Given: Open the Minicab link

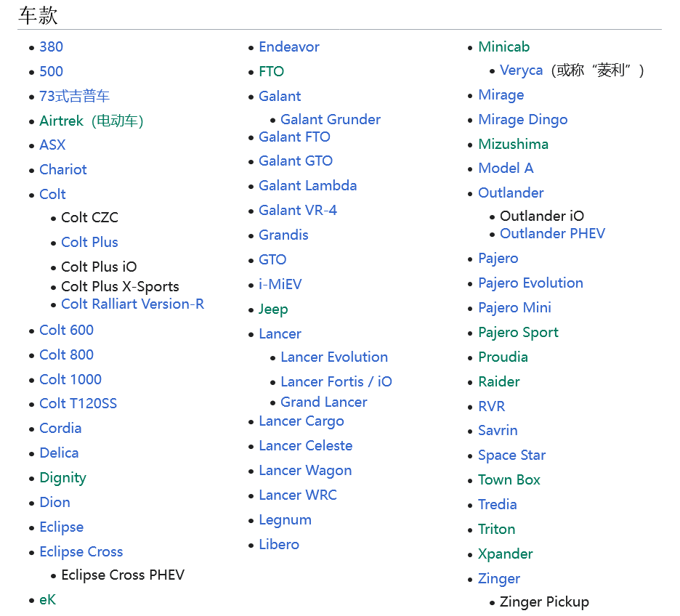Looking at the screenshot, I should pyautogui.click(x=504, y=46).
